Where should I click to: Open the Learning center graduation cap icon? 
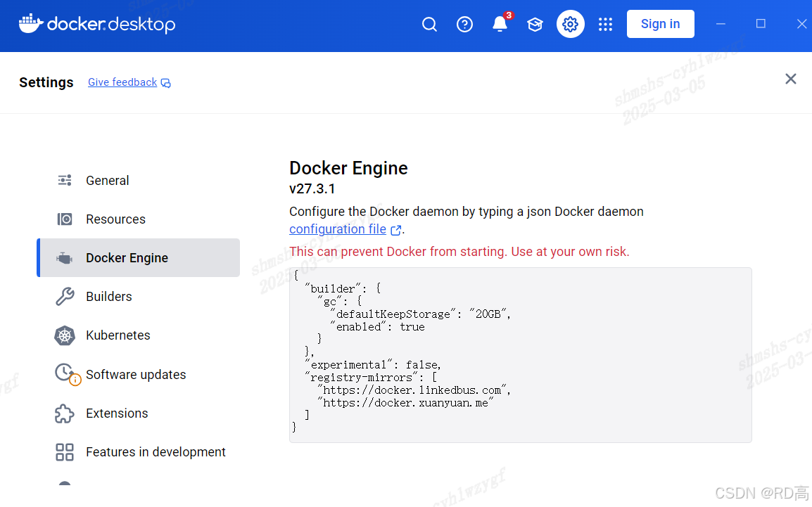[x=535, y=25]
